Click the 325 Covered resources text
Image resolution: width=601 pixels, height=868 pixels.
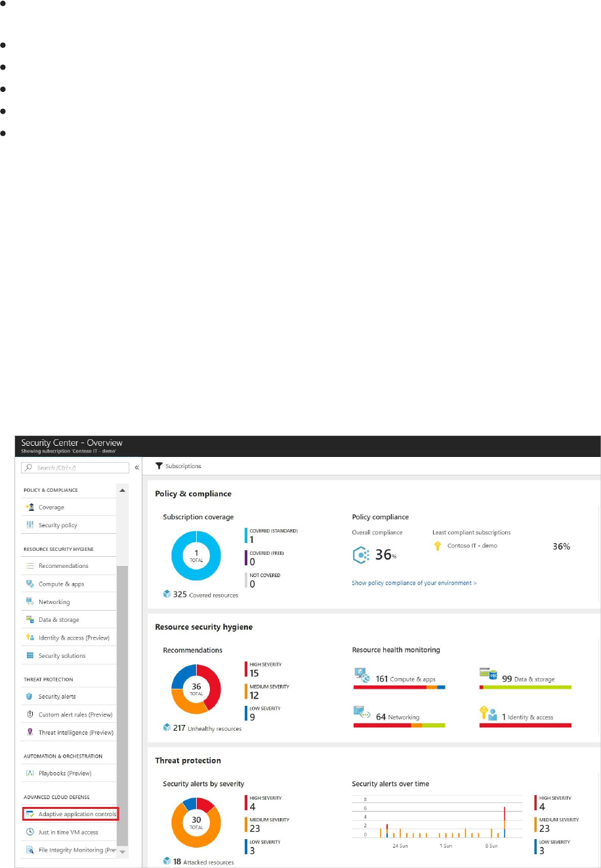[x=206, y=594]
